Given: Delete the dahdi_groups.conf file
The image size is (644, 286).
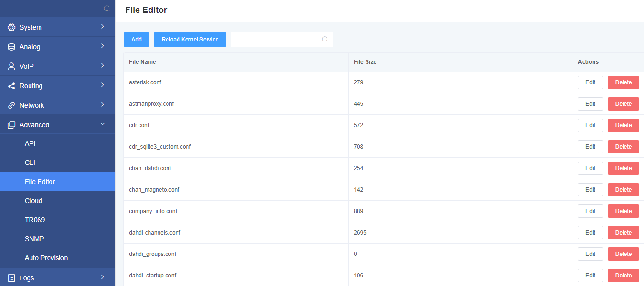Looking at the screenshot, I should (624, 254).
